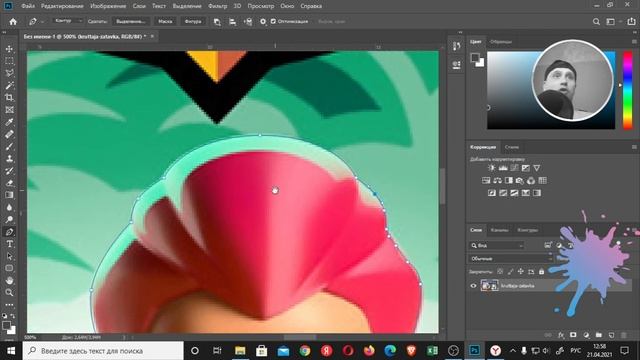The image size is (640, 360).
Task: Toggle lock transparent pixels
Action: click(500, 271)
